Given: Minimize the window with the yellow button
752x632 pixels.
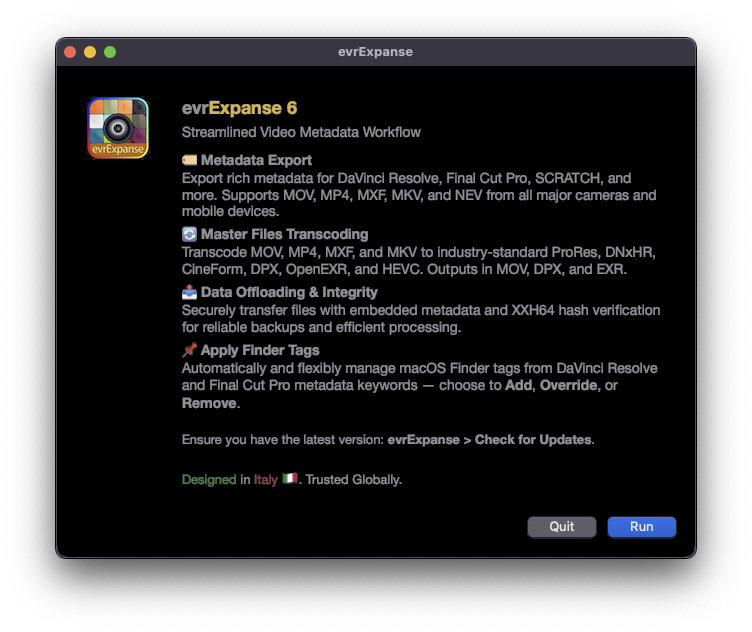Looking at the screenshot, I should (x=90, y=52).
